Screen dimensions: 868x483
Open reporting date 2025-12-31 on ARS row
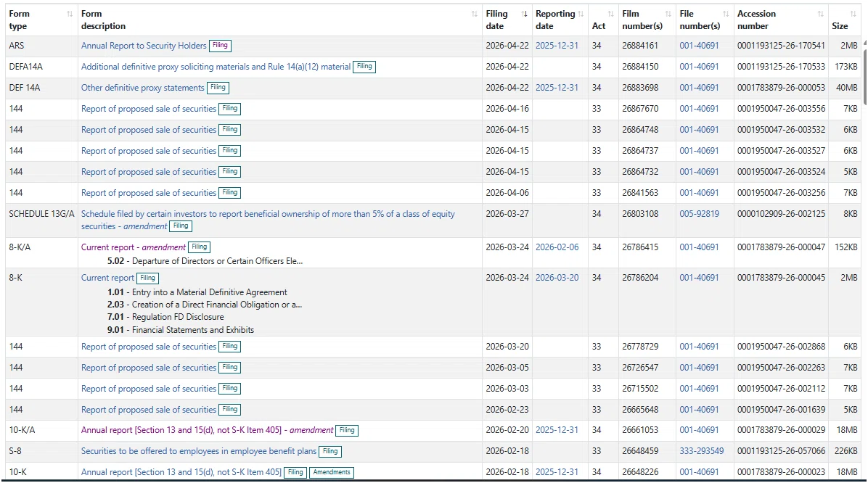[x=557, y=46]
